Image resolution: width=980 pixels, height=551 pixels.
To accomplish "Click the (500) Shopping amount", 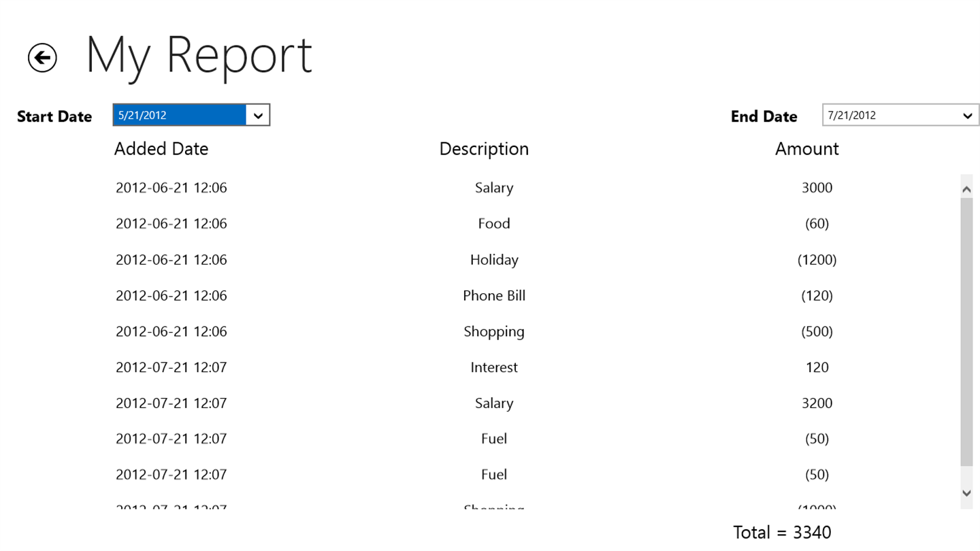I will 817,332.
